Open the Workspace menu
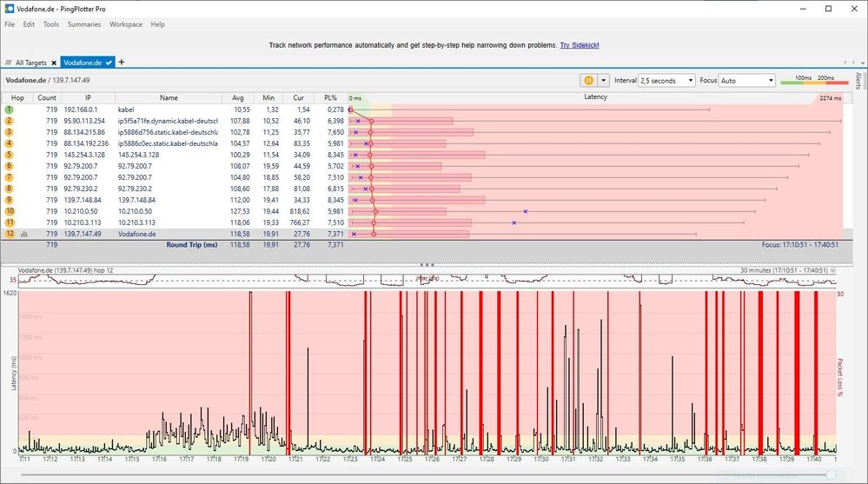Viewport: 868px width, 484px height. 126,24
